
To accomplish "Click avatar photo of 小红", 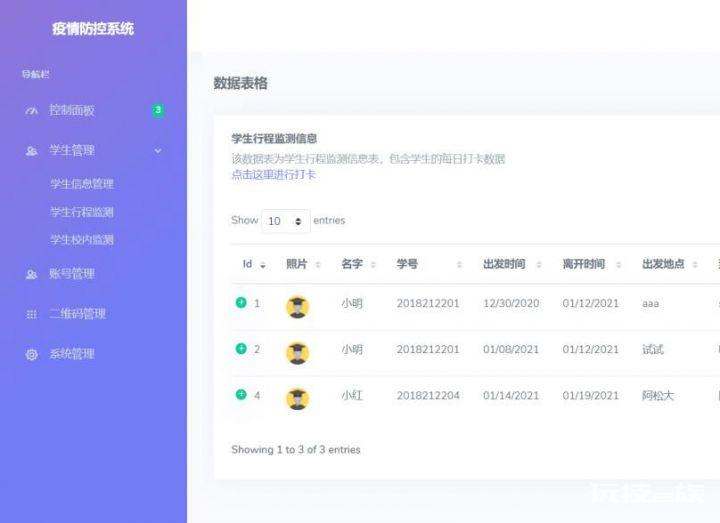I will point(298,399).
